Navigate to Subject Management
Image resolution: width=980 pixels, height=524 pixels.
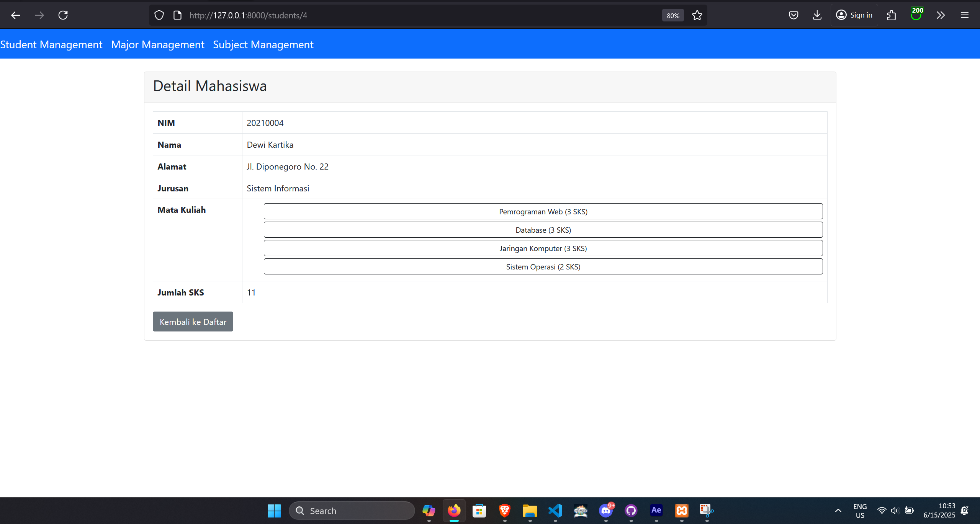tap(263, 44)
